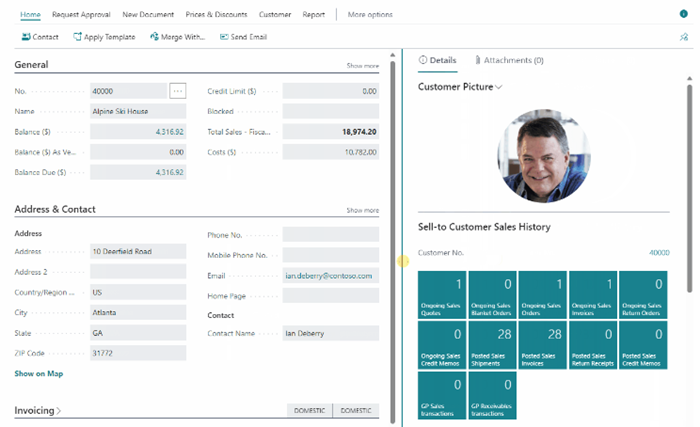This screenshot has width=700, height=427.
Task: Click the pin icon below the info icon
Action: pyautogui.click(x=683, y=37)
